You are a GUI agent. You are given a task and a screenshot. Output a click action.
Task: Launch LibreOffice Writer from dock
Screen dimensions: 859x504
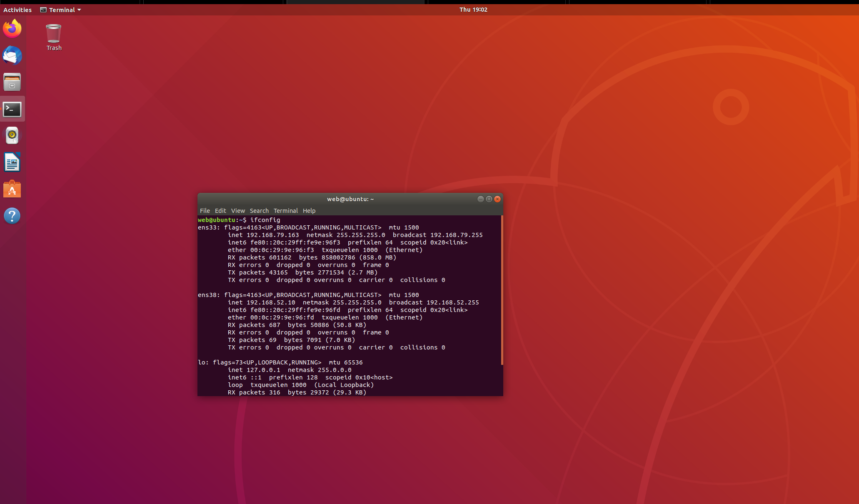coord(12,162)
